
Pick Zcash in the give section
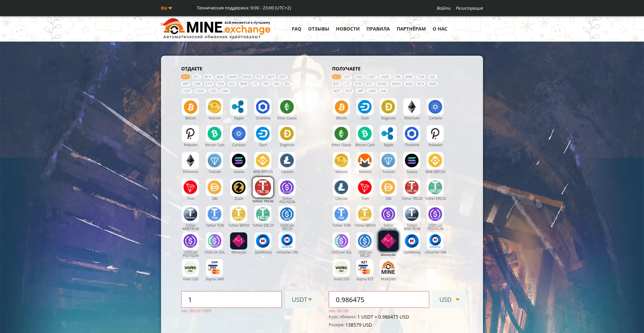click(238, 188)
